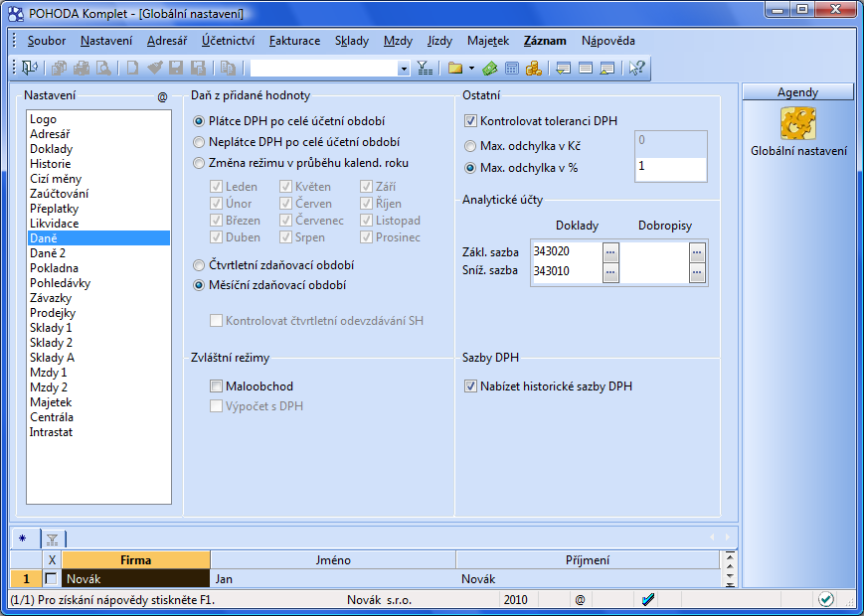
Task: Click the green check circle status icon
Action: (x=825, y=599)
